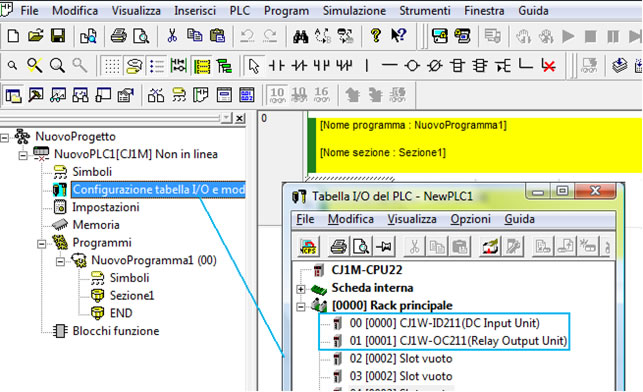Click the Save floppy disk icon

tap(58, 36)
